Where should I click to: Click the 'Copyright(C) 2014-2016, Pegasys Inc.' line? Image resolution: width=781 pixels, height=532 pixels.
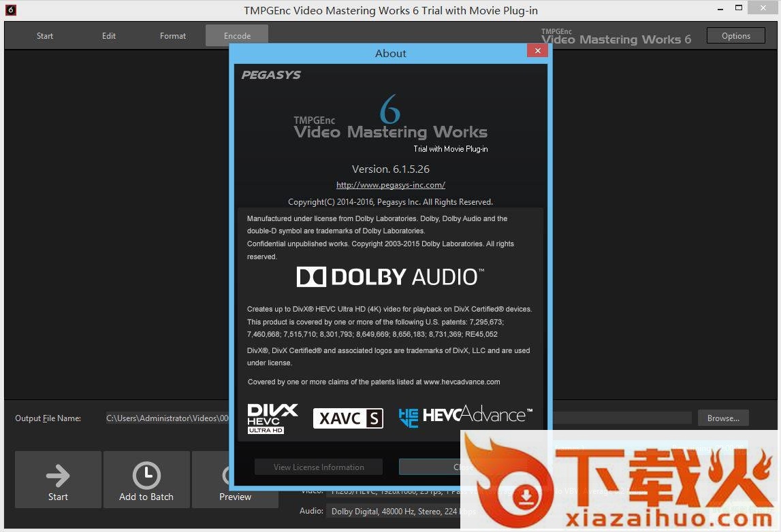[x=391, y=201]
